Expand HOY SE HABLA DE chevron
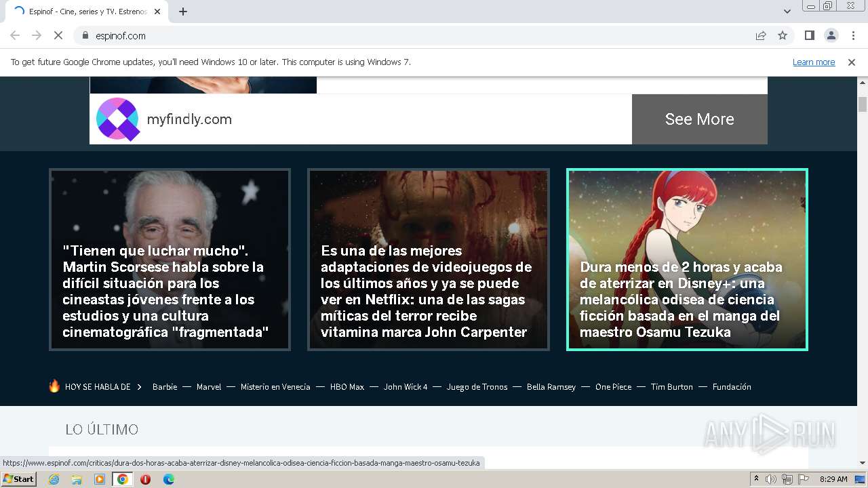This screenshot has width=868, height=488. (x=139, y=387)
